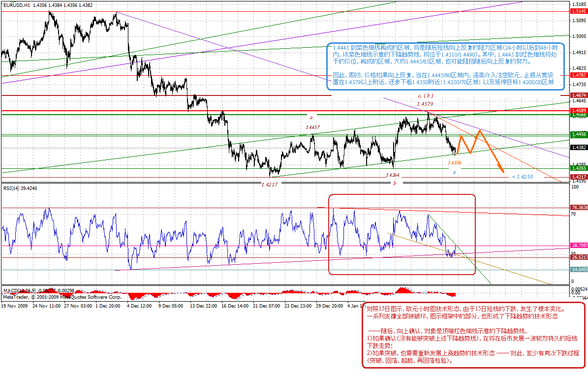Click the 1.4915 price scale value
This screenshot has width=588, height=373.
coord(579,53)
